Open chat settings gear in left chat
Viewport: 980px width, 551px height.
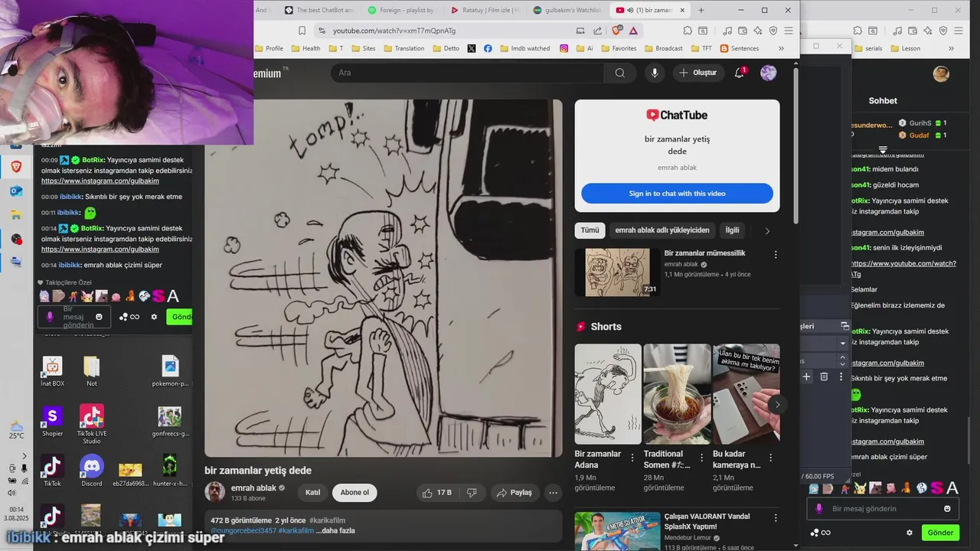coord(154,317)
